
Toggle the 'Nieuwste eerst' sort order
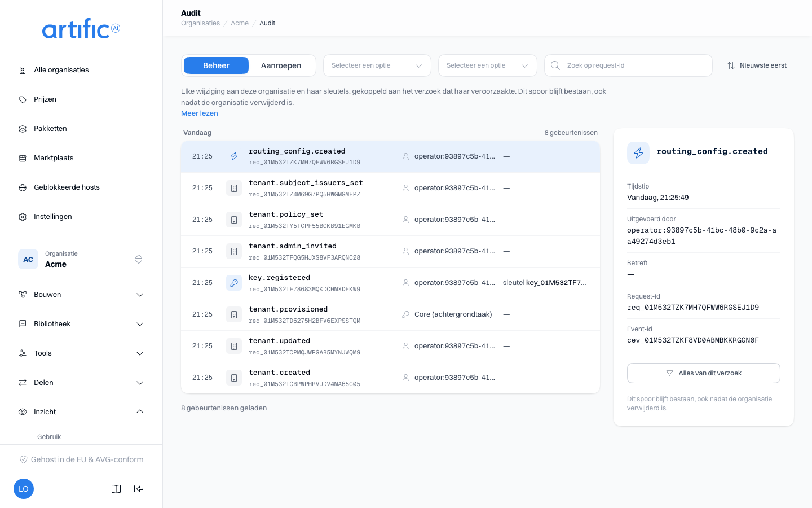[757, 65]
